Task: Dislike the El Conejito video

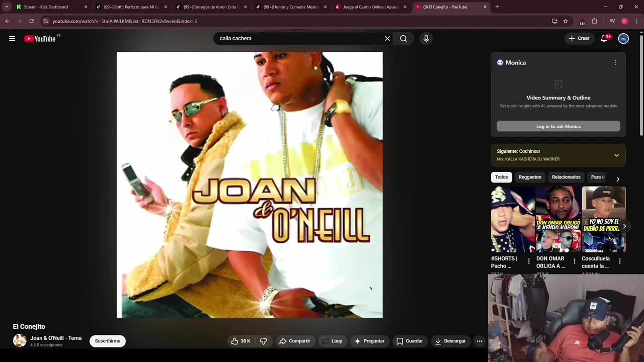Action: 263,341
